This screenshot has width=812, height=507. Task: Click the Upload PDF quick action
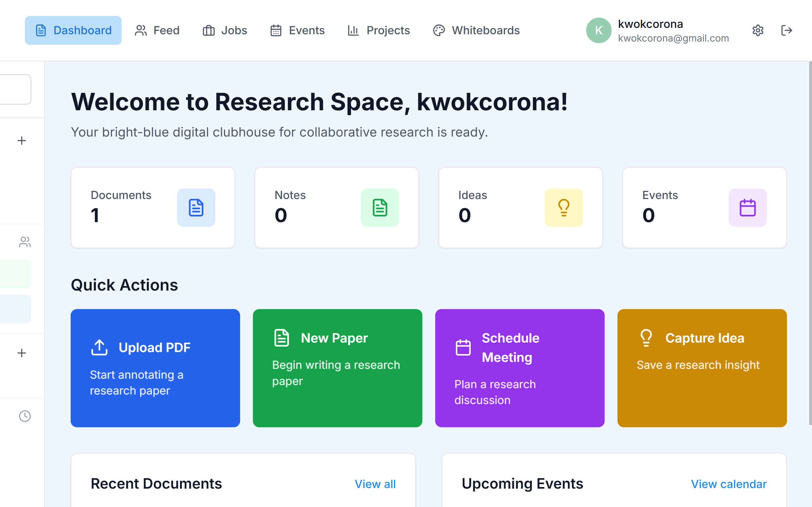tap(155, 368)
